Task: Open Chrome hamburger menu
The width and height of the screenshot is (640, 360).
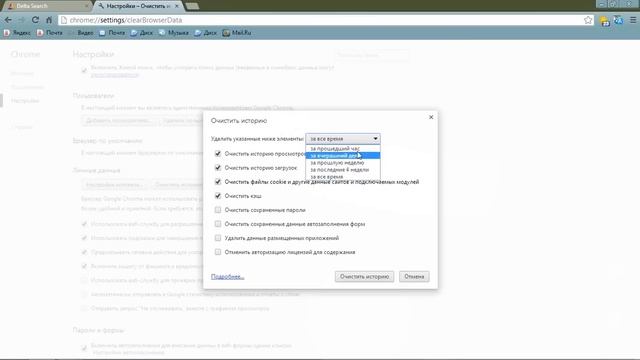Action: (633, 20)
